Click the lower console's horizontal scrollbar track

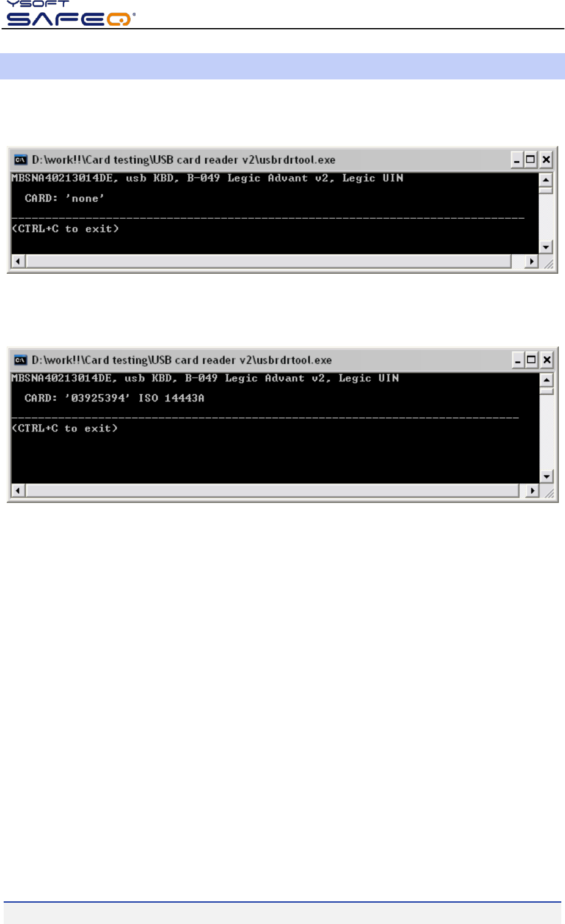[x=272, y=491]
